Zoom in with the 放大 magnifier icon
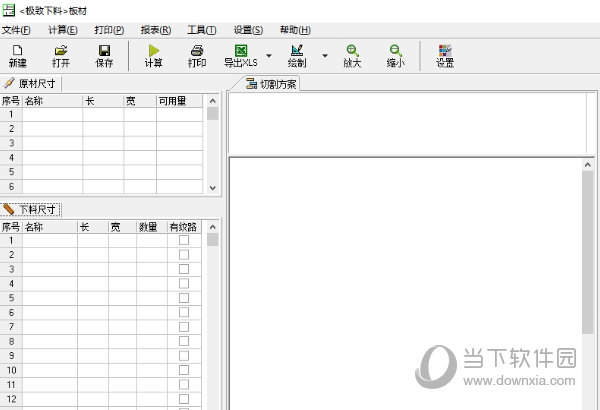The height and width of the screenshot is (410, 600). click(352, 56)
